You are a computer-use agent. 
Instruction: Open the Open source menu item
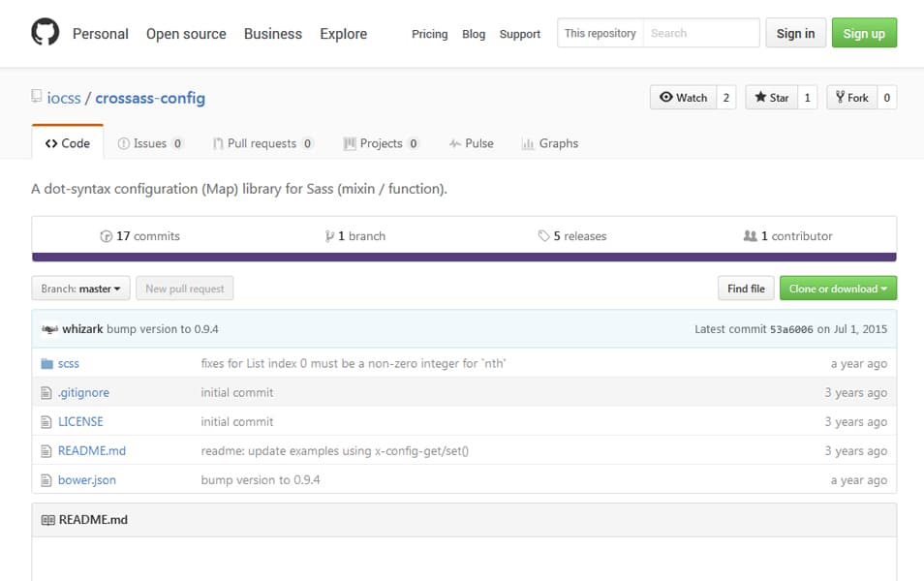coord(186,34)
